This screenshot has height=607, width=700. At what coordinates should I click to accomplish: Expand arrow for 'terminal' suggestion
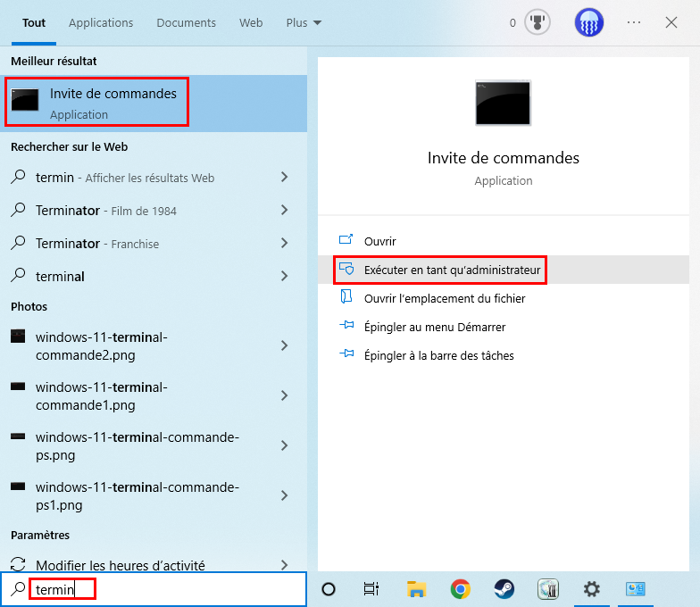(x=284, y=276)
